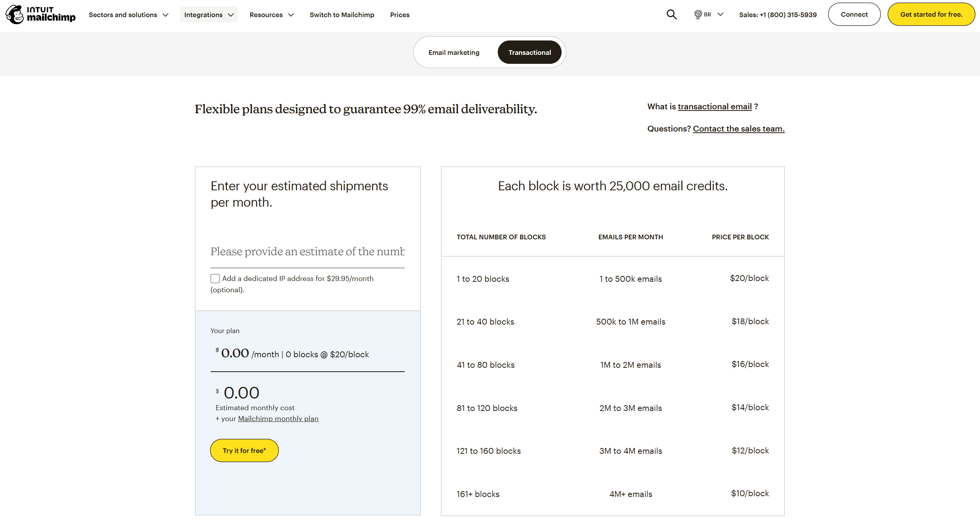Viewport: 980px width, 525px height.
Task: Go to Prices page
Action: coord(400,14)
